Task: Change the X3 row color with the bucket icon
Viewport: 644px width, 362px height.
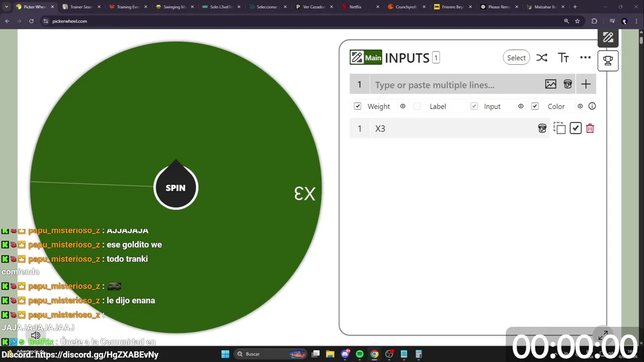Action: [542, 128]
